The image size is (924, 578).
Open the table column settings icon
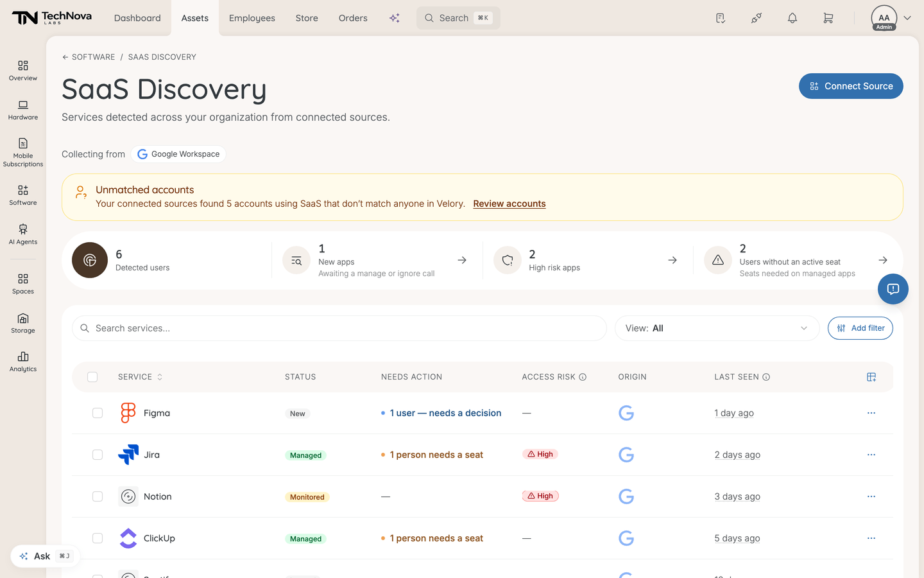pos(871,377)
